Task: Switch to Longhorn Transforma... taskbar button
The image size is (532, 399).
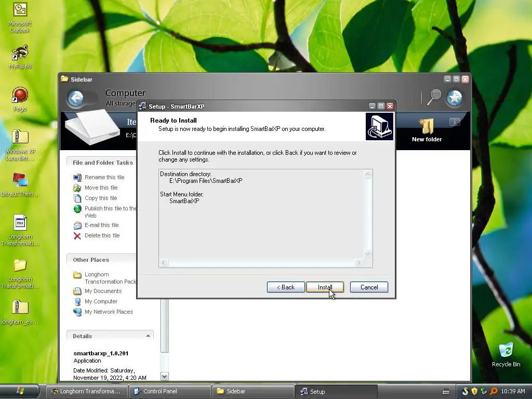Action: pos(87,391)
